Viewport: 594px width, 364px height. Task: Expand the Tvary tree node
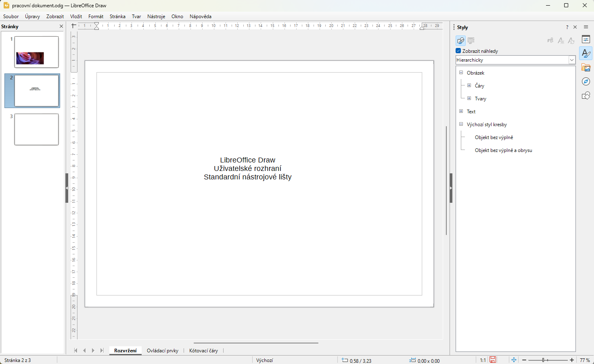469,98
